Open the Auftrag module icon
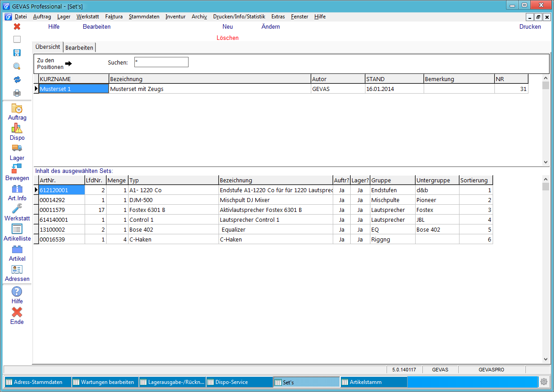 pos(17,108)
